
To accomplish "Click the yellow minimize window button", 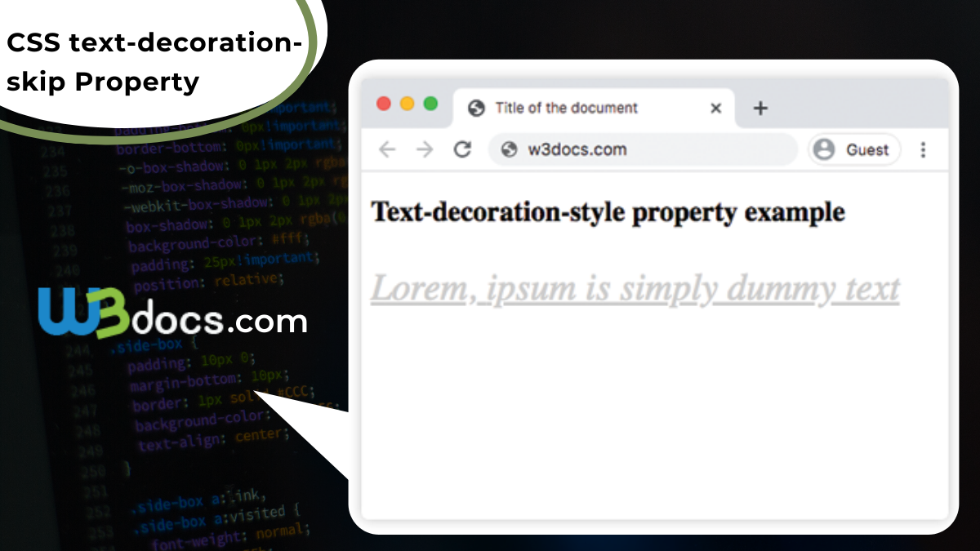I will [x=407, y=104].
